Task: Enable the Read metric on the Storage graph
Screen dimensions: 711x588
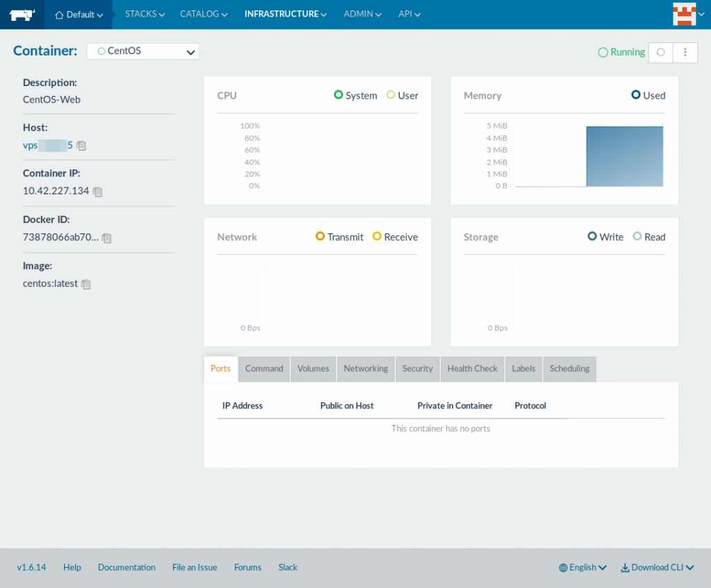Action: click(x=649, y=237)
